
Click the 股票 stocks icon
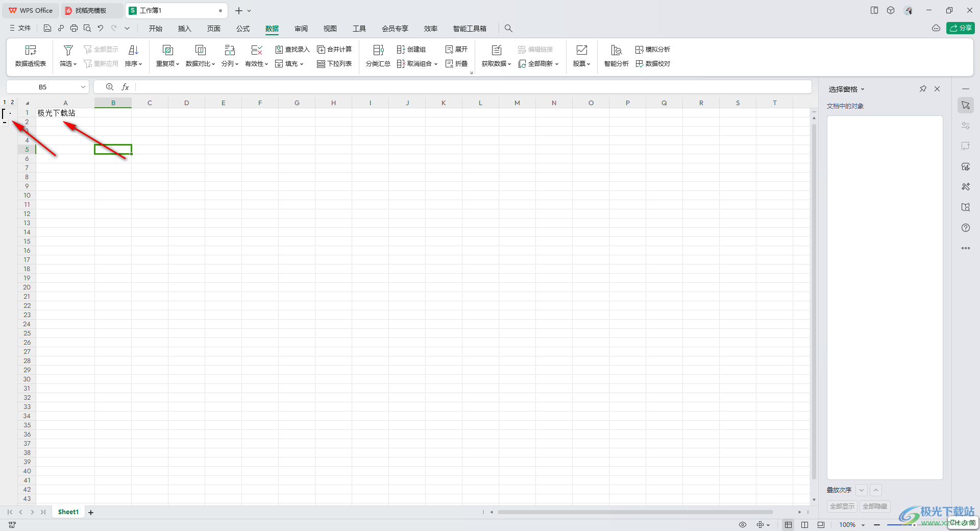tap(581, 50)
